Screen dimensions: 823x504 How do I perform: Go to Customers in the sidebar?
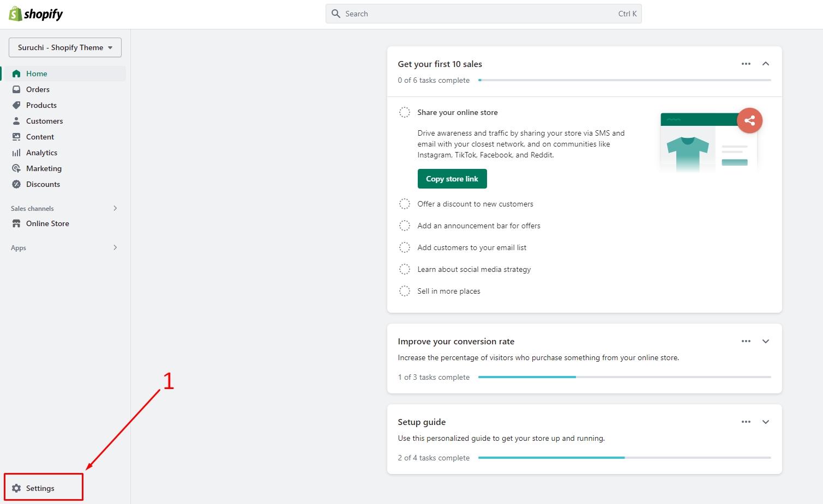44,121
